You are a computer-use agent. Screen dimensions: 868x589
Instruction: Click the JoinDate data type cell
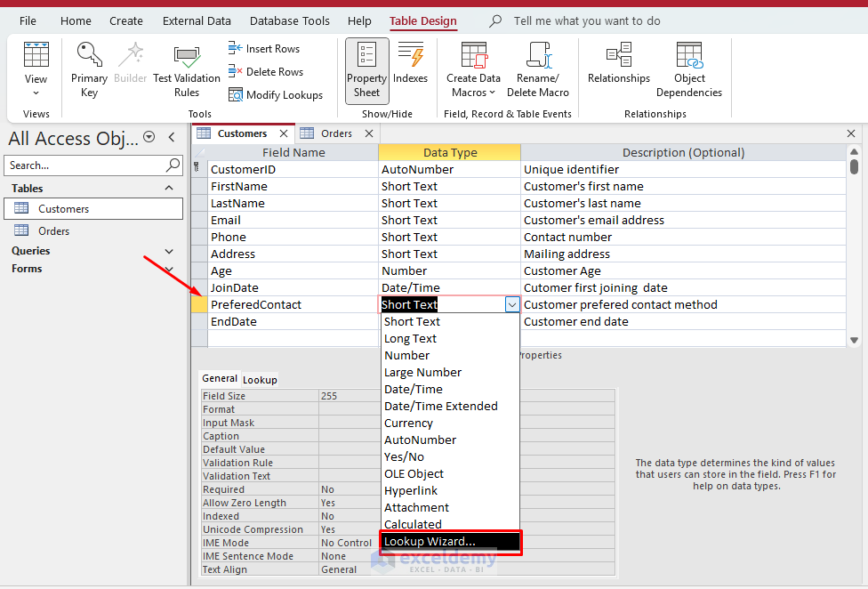tap(449, 288)
